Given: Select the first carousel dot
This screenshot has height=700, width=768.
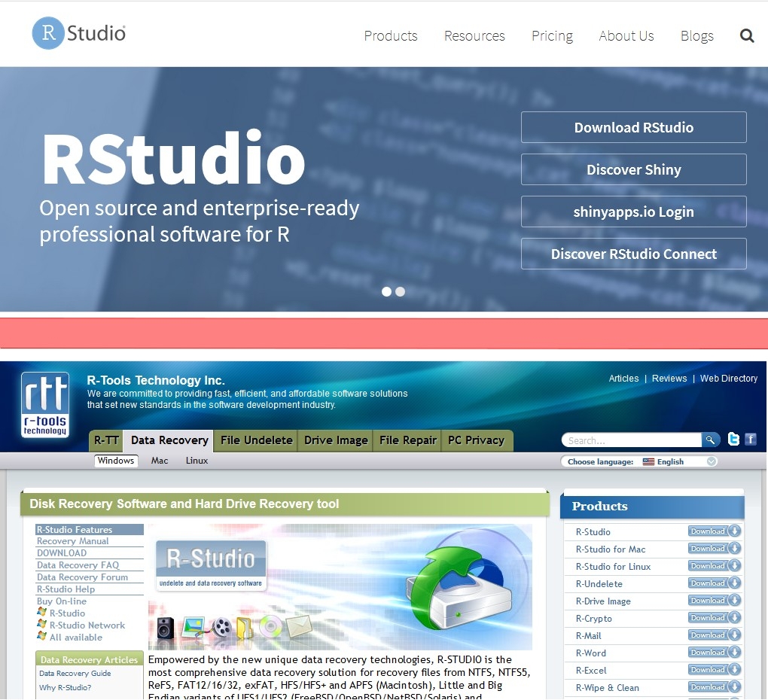Looking at the screenshot, I should [386, 292].
